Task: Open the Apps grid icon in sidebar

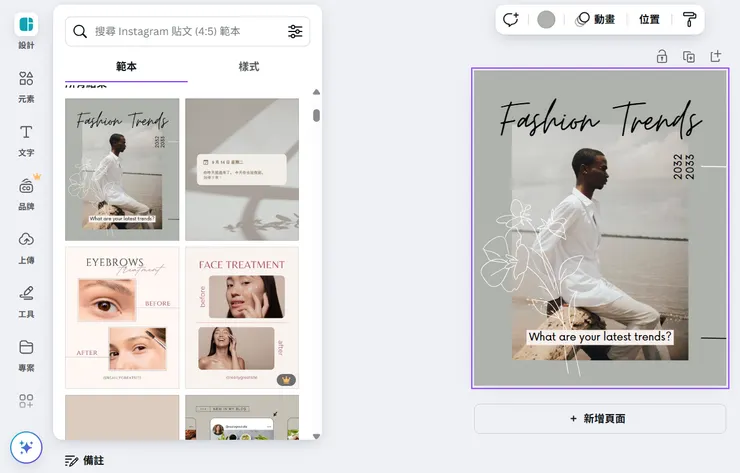Action: pyautogui.click(x=26, y=401)
